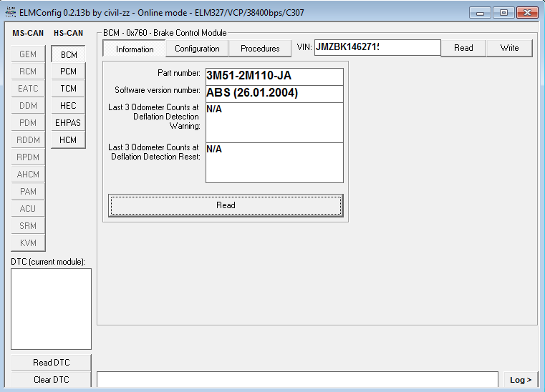Image resolution: width=545 pixels, height=392 pixels.
Task: Click the wide Read button under information
Action: pyautogui.click(x=226, y=205)
